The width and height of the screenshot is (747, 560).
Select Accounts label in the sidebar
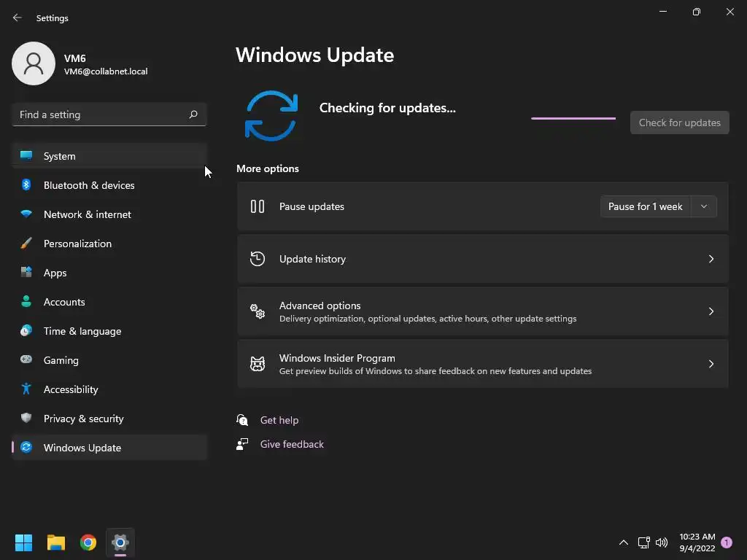coord(64,302)
